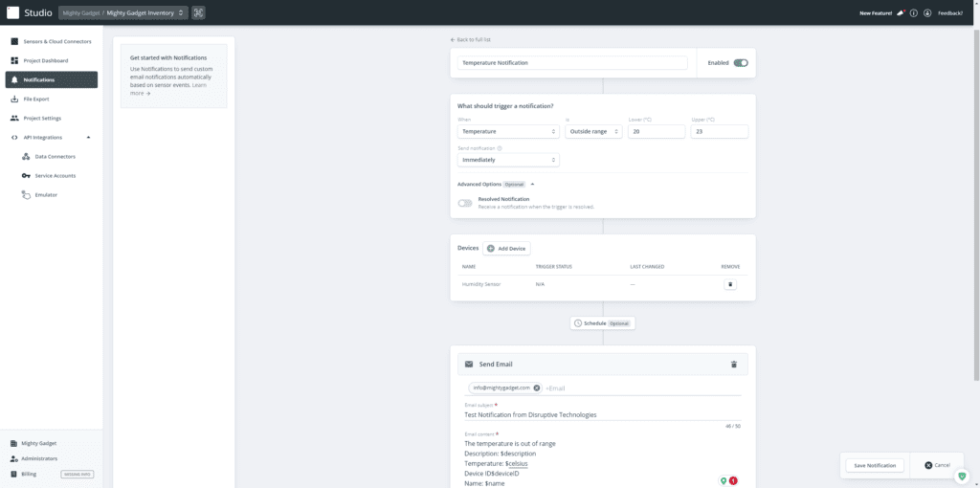Collapse the Advanced Options section
Viewport: 980px width, 488px height.
pyautogui.click(x=532, y=184)
